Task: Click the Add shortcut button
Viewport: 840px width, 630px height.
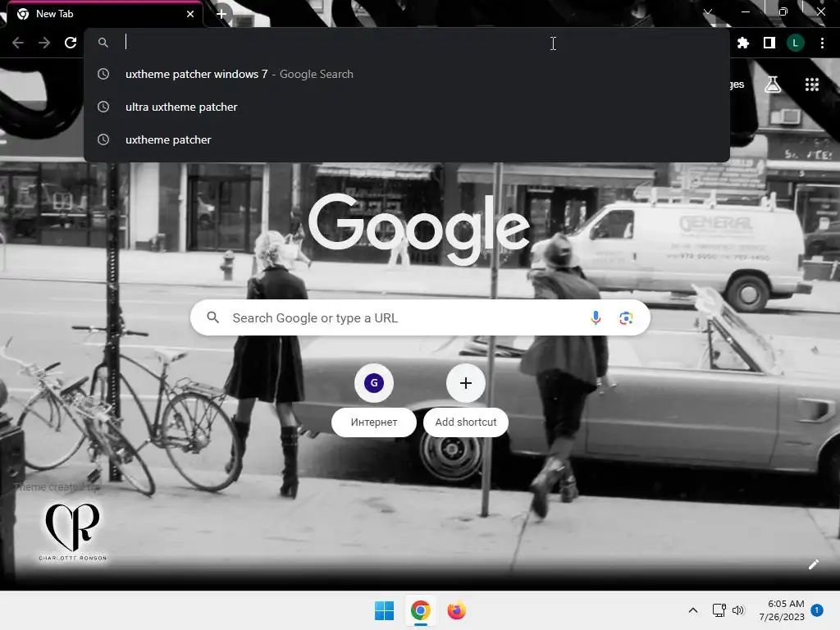Action: 466,400
